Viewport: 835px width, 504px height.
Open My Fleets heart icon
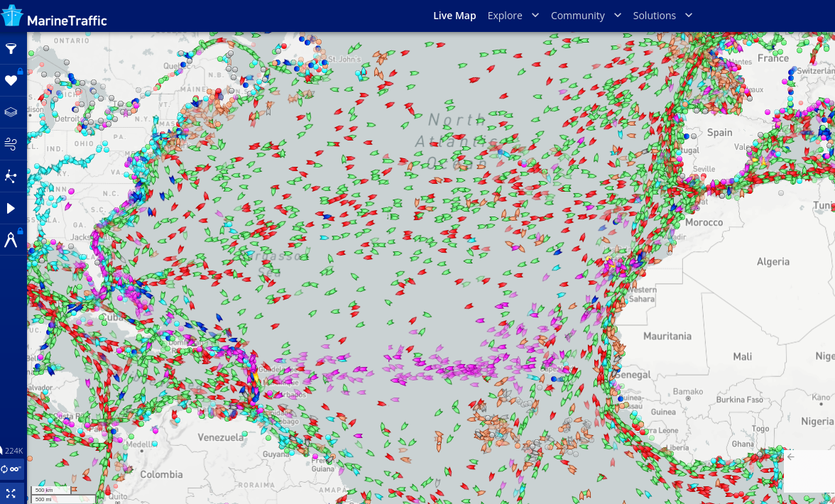point(11,80)
